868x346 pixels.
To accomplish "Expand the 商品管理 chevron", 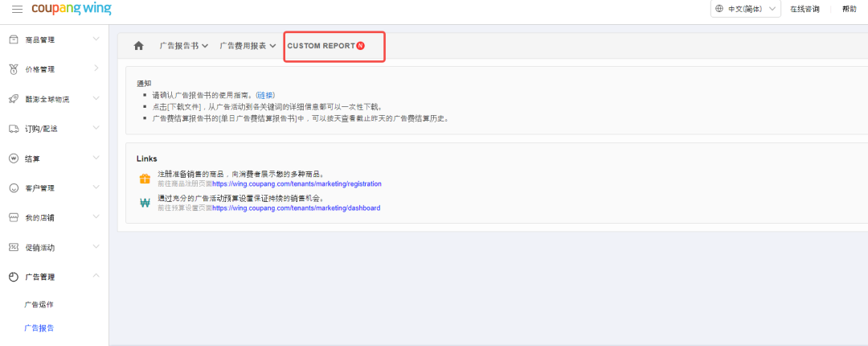I will pos(96,39).
